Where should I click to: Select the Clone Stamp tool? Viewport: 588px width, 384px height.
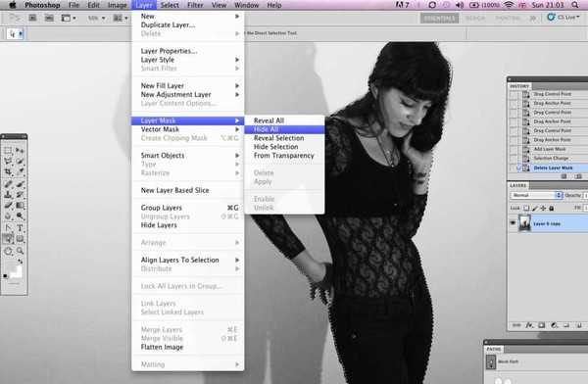8,194
